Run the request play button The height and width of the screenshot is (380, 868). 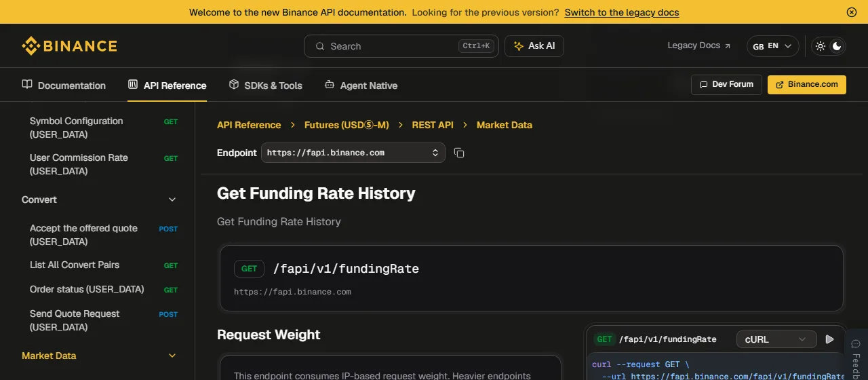click(830, 339)
